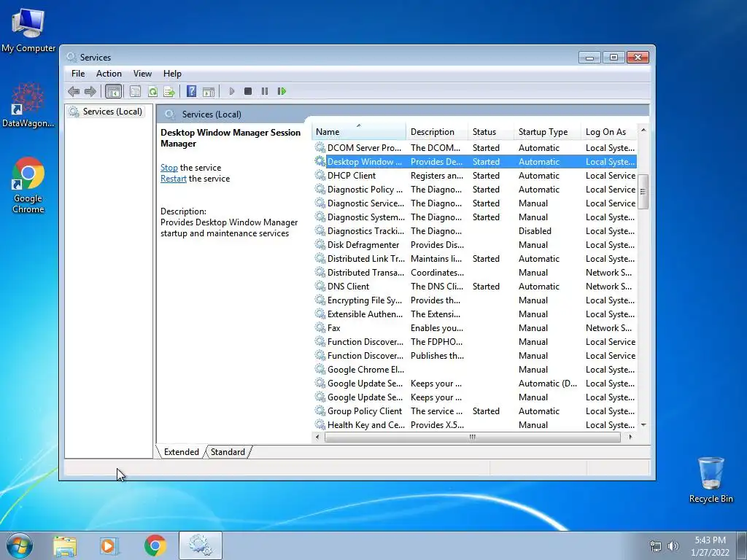Click the Properties toolbar icon

coord(135,91)
